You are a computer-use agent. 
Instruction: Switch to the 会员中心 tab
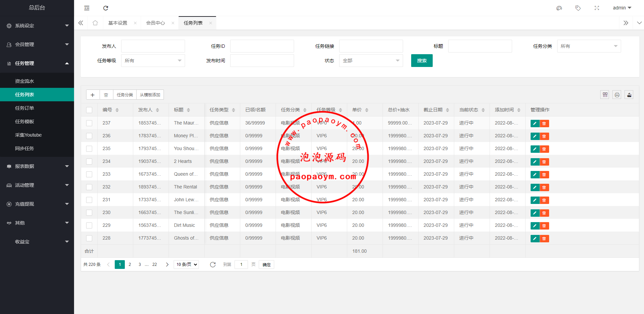click(155, 23)
